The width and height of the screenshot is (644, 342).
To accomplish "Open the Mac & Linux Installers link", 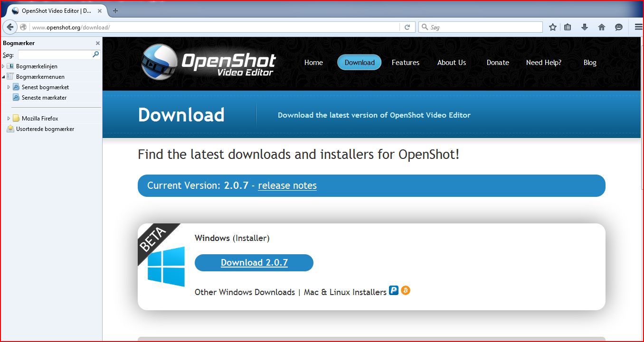I will pyautogui.click(x=345, y=292).
